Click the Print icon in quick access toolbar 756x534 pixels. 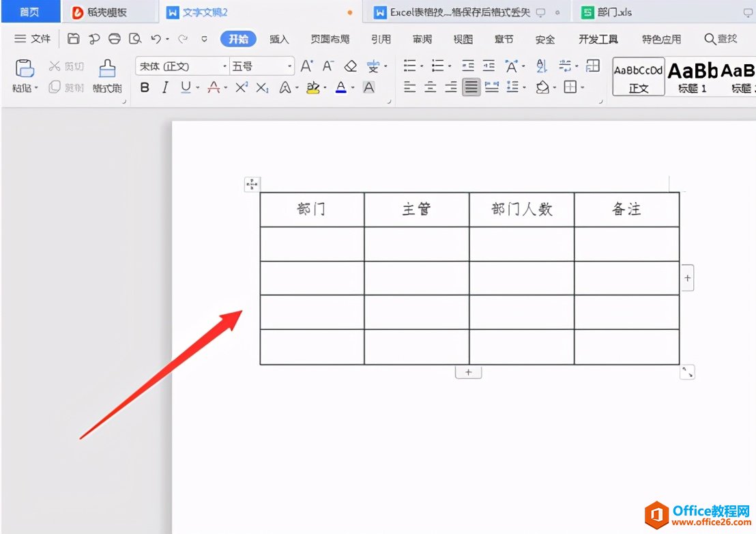coord(114,39)
